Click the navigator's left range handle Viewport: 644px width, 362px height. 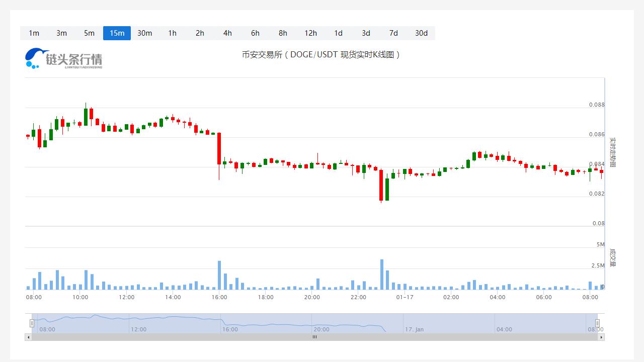[x=32, y=323]
